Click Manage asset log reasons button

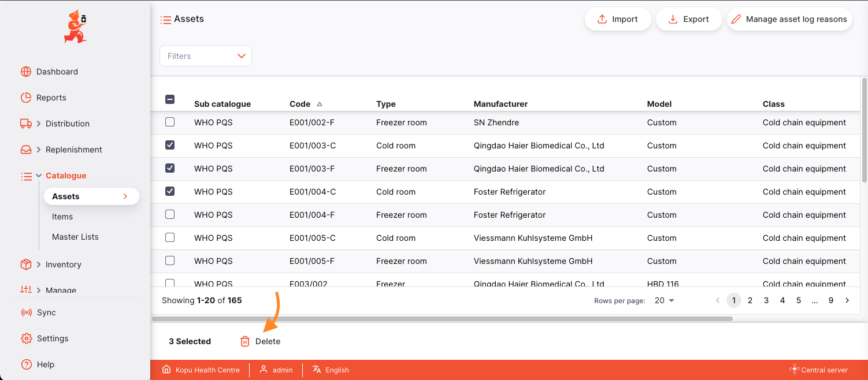point(789,19)
